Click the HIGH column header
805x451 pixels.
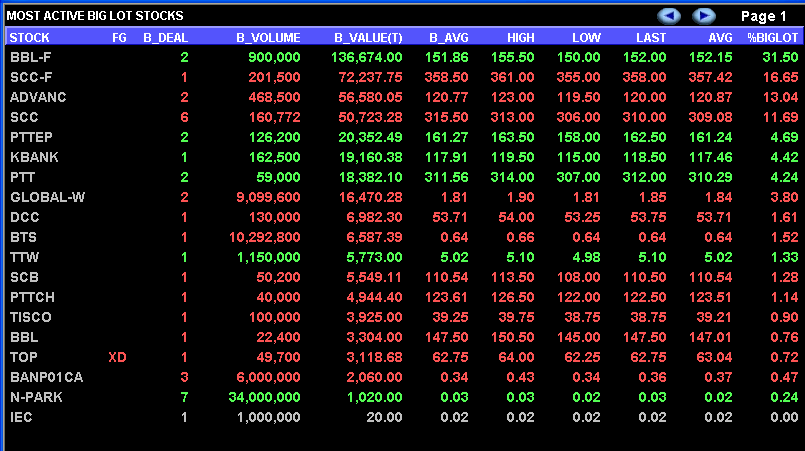pos(521,37)
